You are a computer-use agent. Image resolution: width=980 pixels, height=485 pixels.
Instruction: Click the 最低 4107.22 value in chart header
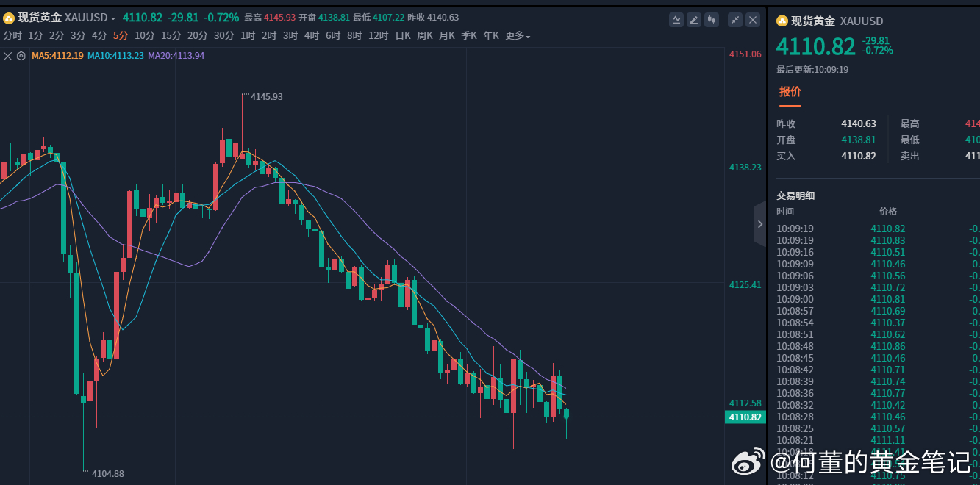click(389, 17)
